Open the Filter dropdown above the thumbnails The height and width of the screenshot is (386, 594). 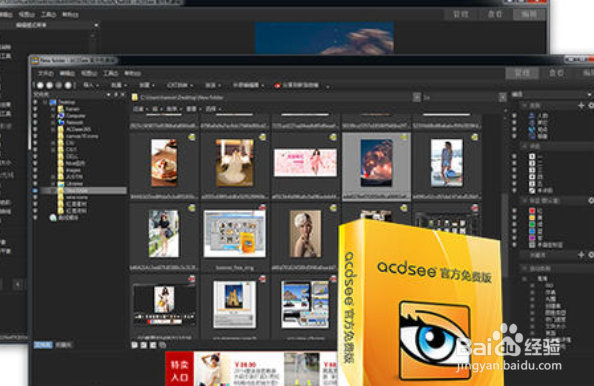coord(140,109)
